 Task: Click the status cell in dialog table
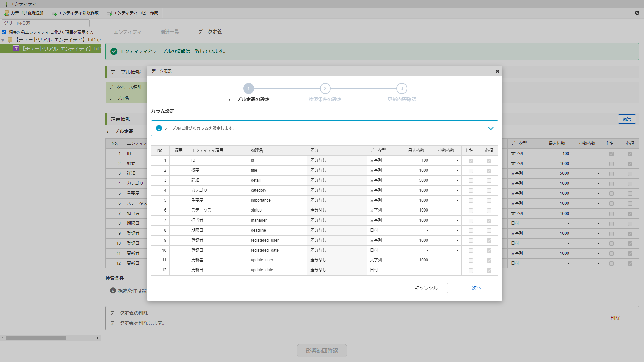click(277, 210)
